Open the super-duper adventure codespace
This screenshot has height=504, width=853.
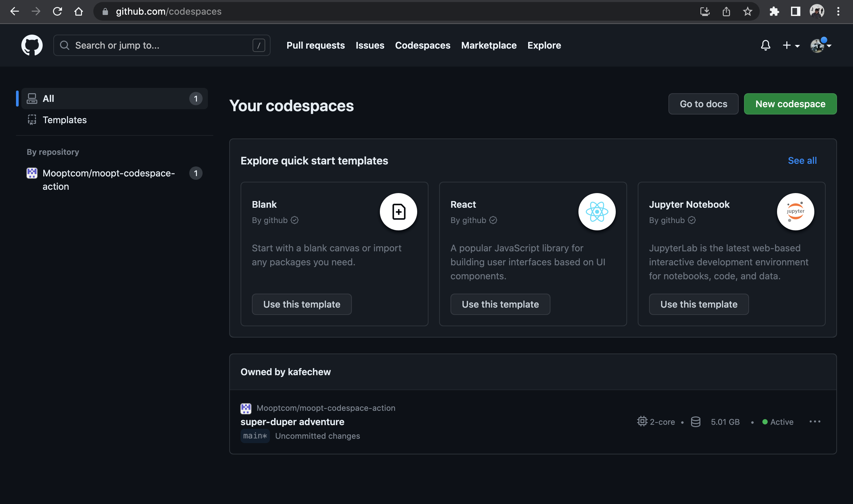292,422
